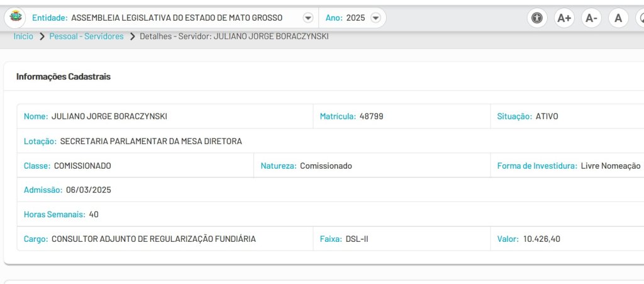Click the Lotação Secretaria Parlamentar row
Viewport: 644px width, 284px height.
point(331,141)
